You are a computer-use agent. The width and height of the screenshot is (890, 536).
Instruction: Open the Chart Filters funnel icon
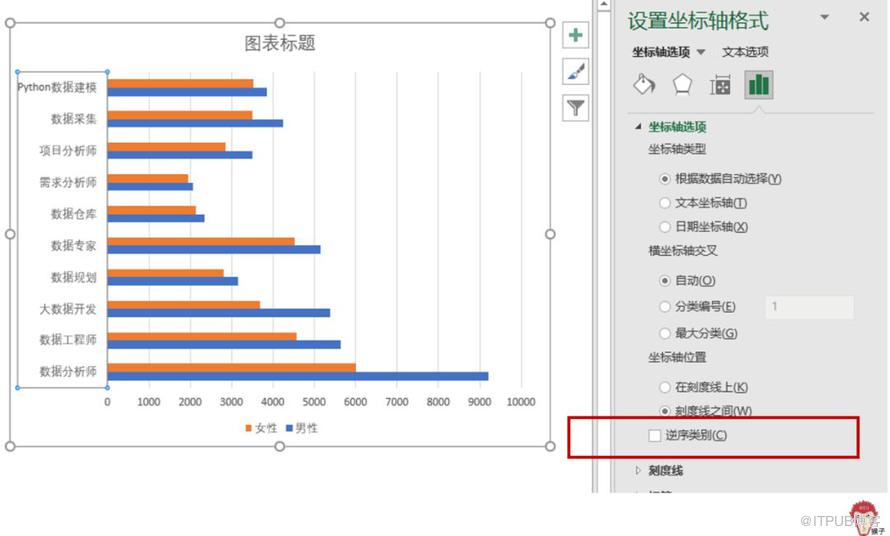576,107
